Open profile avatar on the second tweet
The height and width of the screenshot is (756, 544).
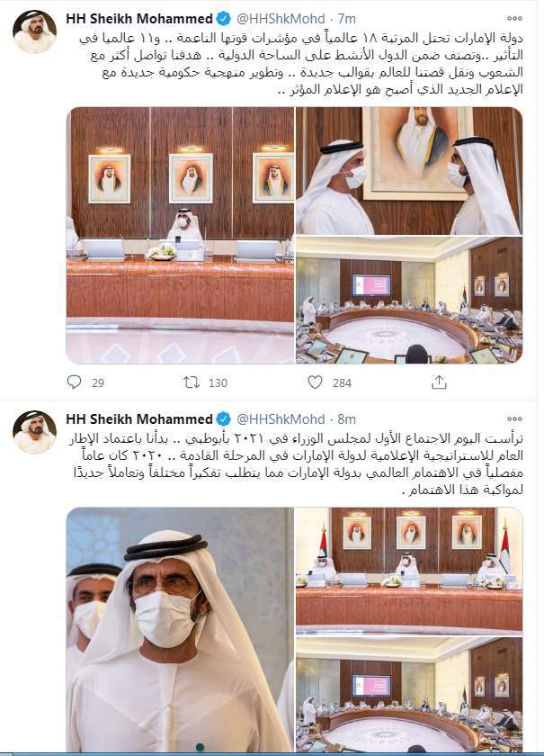[35, 432]
